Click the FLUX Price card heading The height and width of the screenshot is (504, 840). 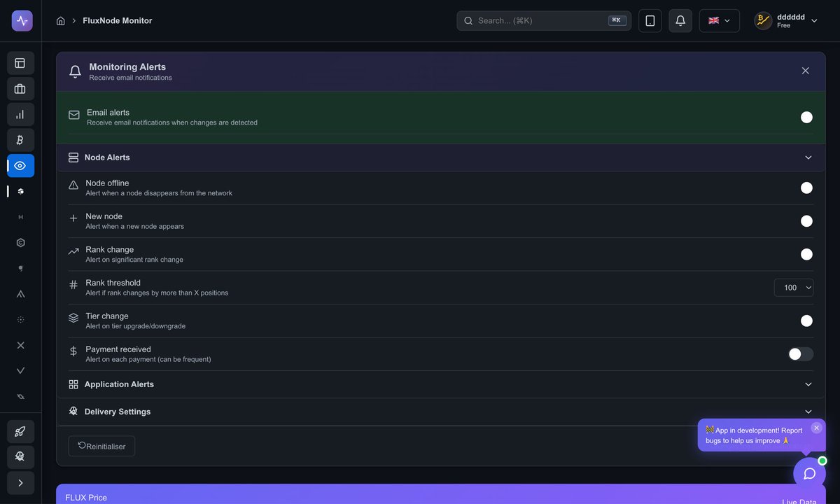pyautogui.click(x=86, y=498)
